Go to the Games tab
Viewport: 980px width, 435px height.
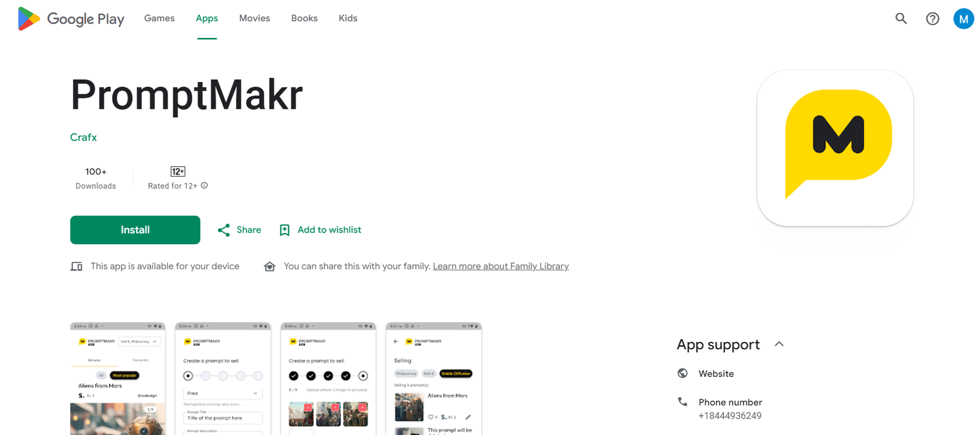point(159,18)
